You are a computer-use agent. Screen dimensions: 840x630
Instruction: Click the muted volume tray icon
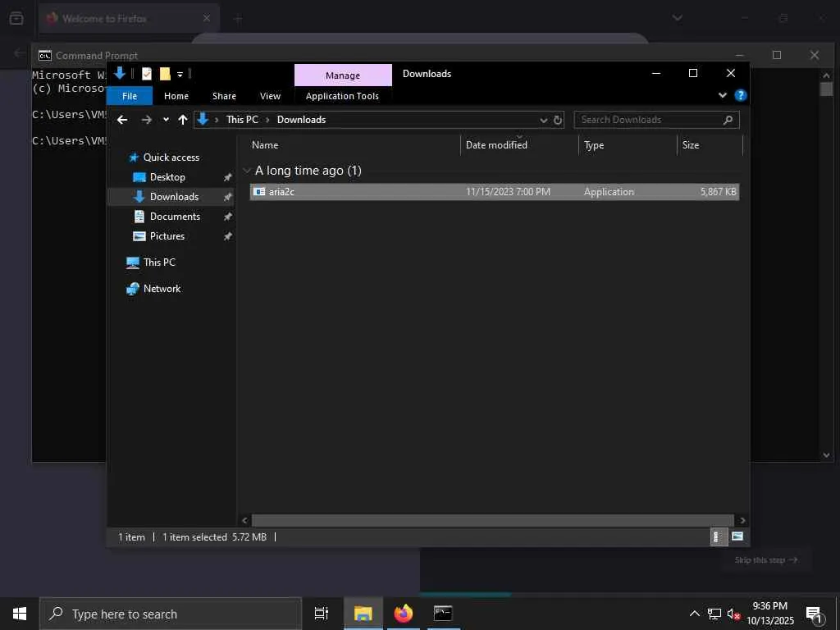point(733,614)
